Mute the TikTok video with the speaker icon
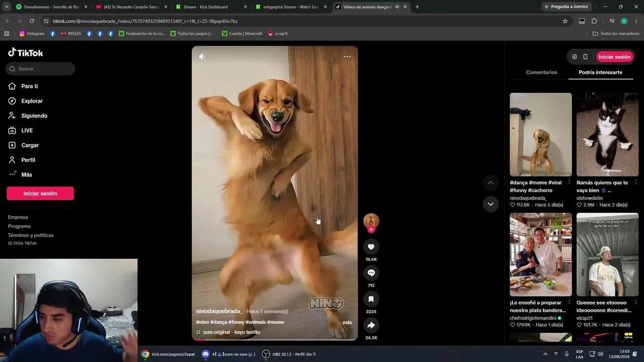 point(202,57)
